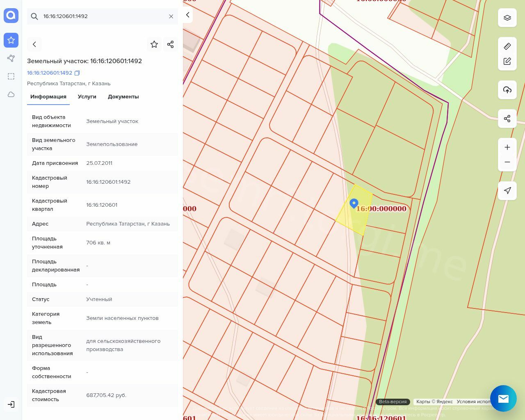Screen dimensions: 525x420
Task: Select the ruler measurement tool
Action: (x=507, y=46)
